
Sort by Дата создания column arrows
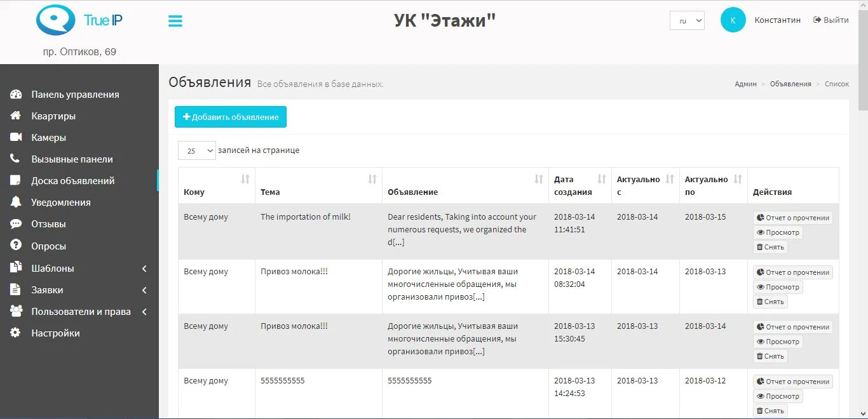602,179
